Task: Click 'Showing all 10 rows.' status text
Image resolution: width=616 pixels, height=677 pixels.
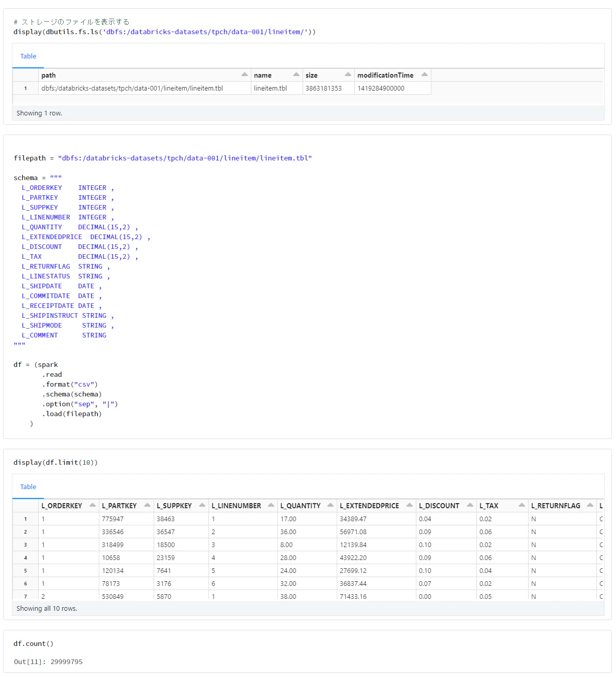Action: (47, 609)
